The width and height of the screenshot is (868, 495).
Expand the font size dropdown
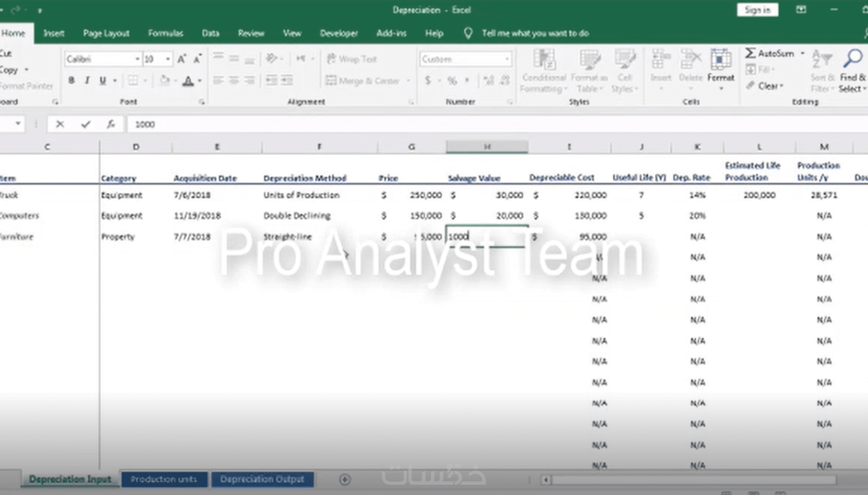tap(167, 59)
